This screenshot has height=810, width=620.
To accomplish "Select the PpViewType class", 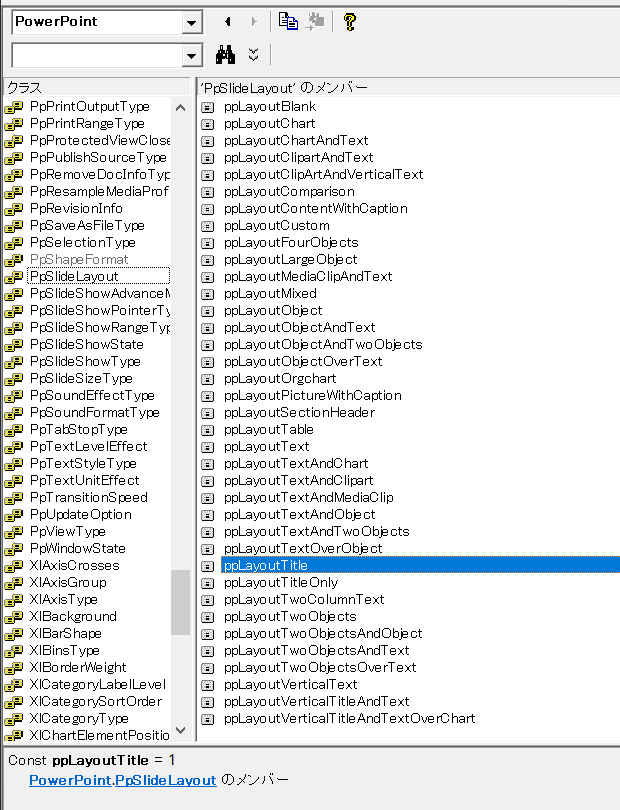I will pyautogui.click(x=68, y=532).
